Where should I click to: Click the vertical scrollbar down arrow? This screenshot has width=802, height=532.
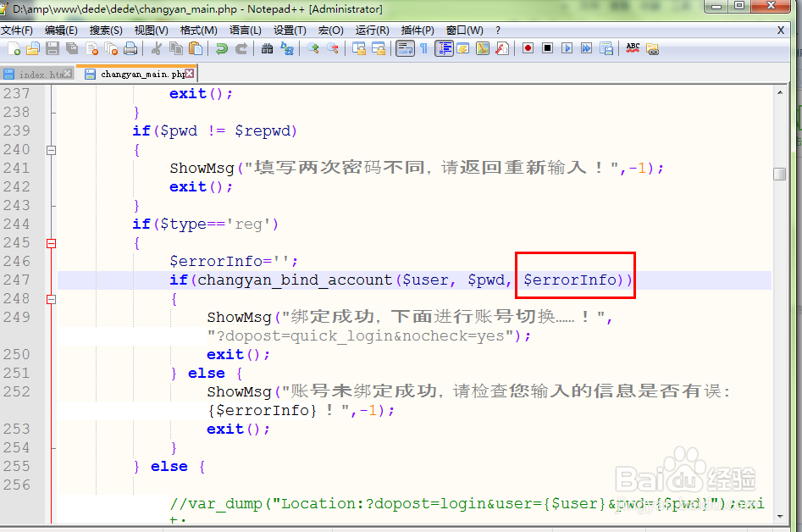pyautogui.click(x=779, y=516)
